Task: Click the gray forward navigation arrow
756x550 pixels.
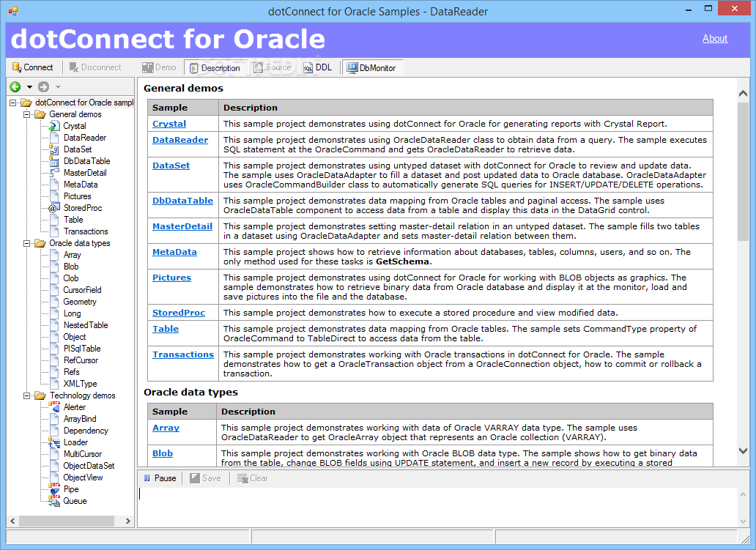Action: [43, 86]
